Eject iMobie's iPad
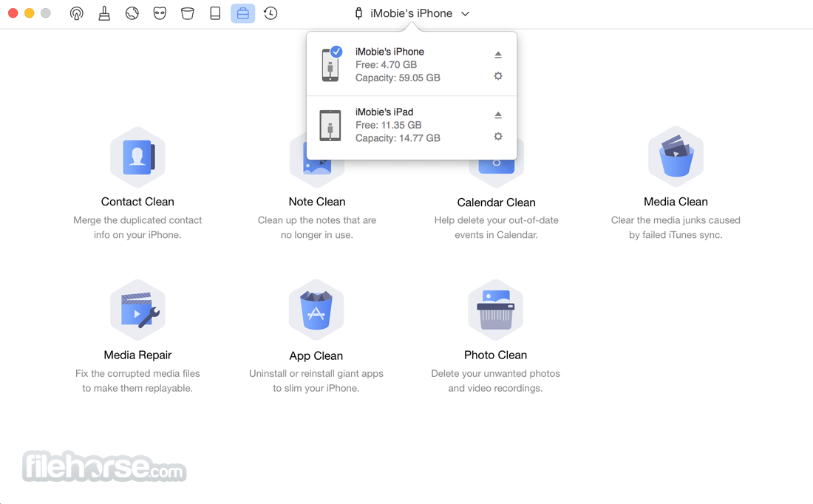 click(497, 115)
